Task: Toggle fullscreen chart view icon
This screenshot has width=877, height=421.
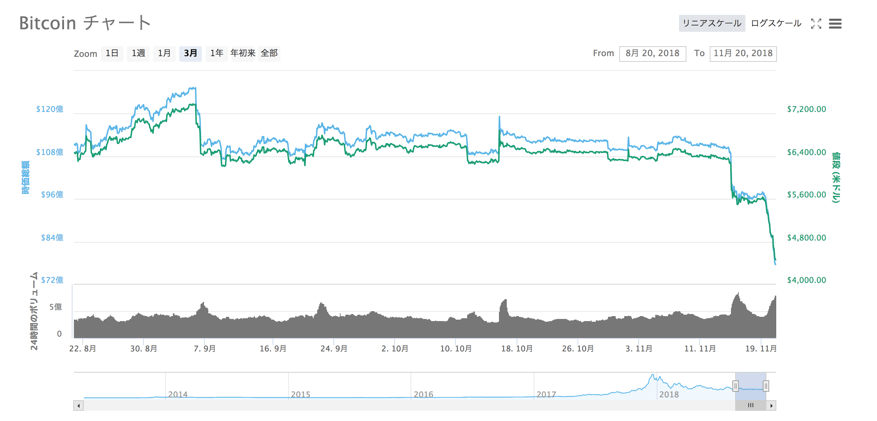Action: 816,23
